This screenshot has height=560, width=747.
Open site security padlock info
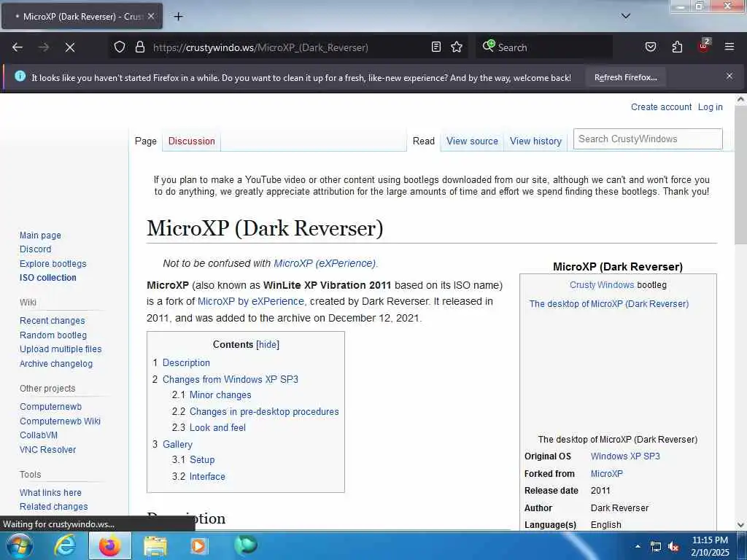tap(139, 47)
